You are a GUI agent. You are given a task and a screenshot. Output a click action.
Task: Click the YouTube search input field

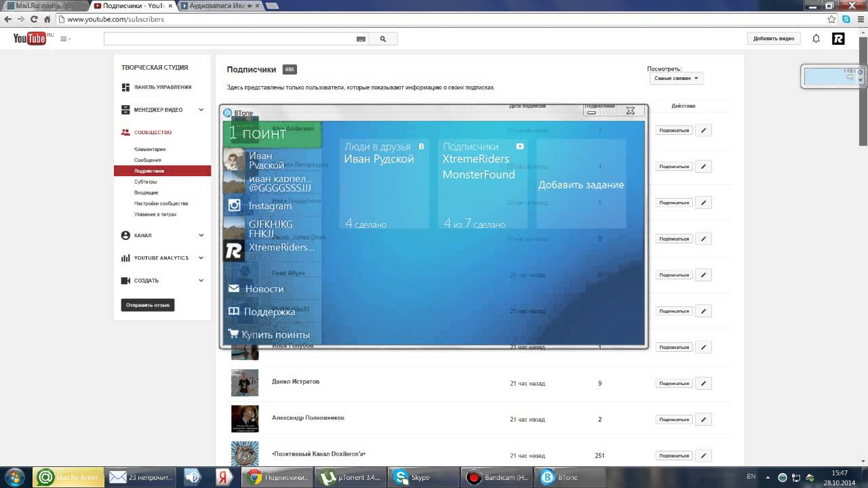[x=231, y=39]
